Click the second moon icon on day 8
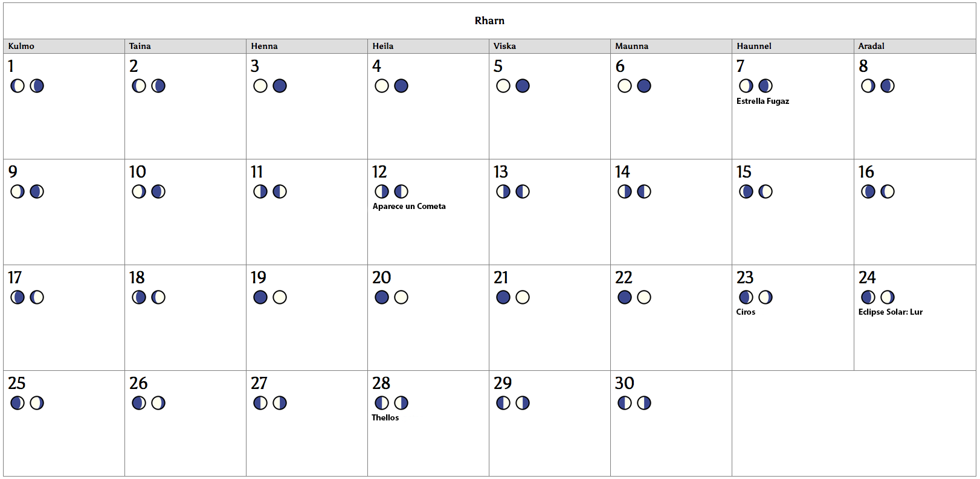 888,86
